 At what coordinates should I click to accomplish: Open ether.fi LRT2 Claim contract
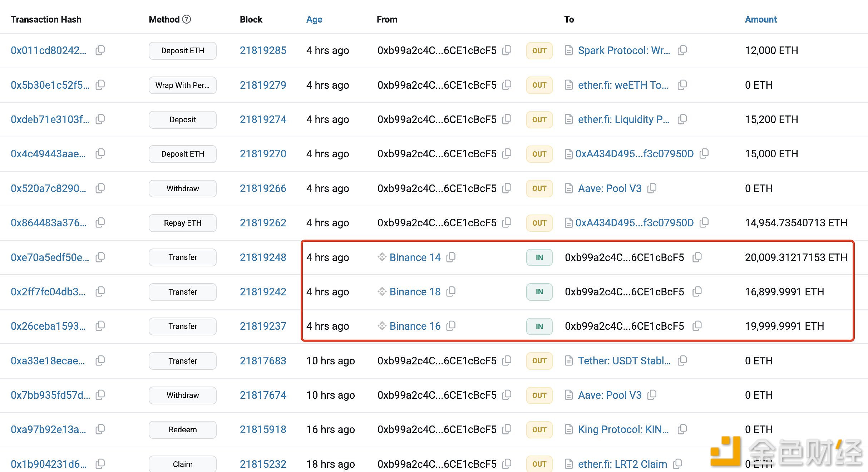[622, 464]
